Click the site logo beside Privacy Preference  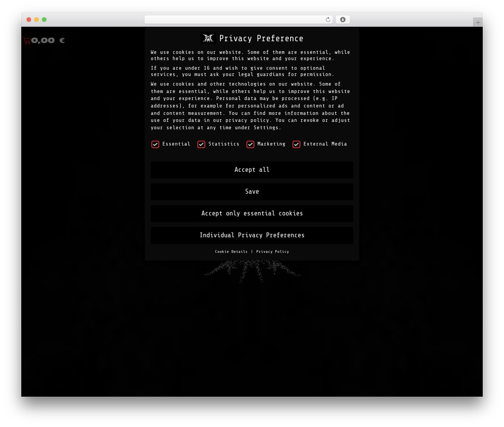pyautogui.click(x=208, y=38)
